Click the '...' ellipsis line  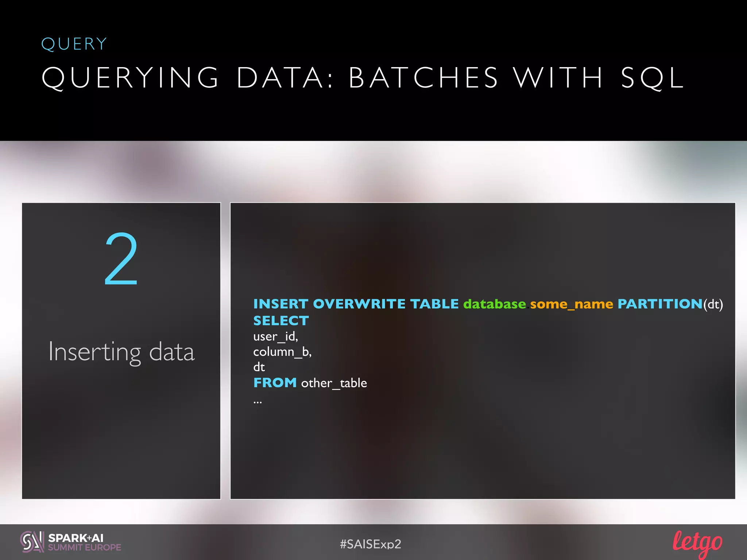pyautogui.click(x=258, y=402)
